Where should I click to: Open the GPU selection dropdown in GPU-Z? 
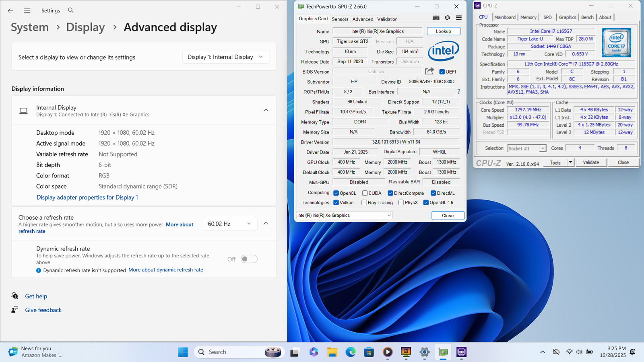tap(344, 216)
